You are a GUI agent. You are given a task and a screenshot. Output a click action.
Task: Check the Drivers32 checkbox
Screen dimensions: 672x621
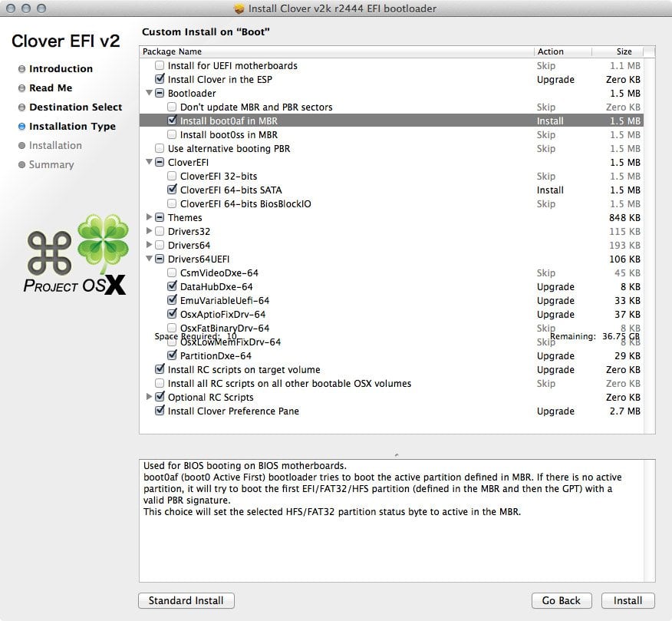click(160, 231)
